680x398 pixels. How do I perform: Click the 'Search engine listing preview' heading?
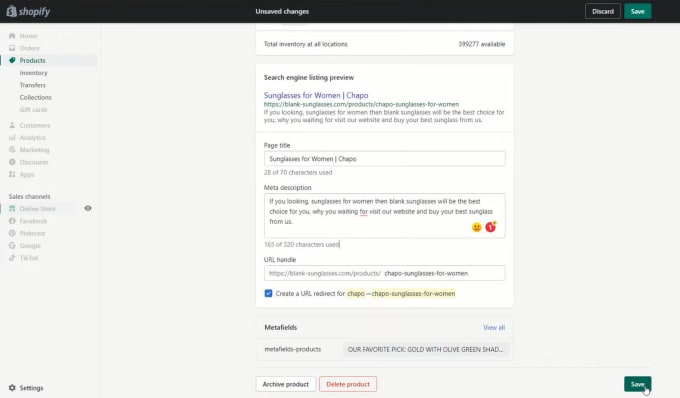pos(309,78)
